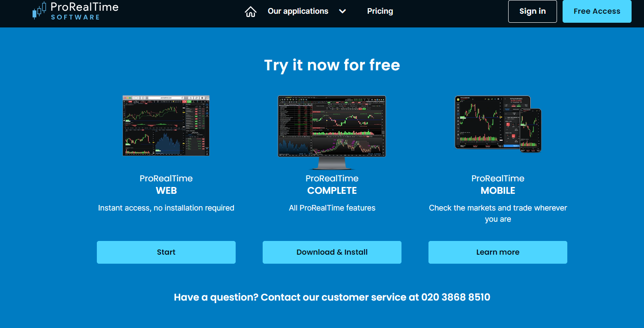Start the ProRealTime Web application
The image size is (644, 328).
166,252
